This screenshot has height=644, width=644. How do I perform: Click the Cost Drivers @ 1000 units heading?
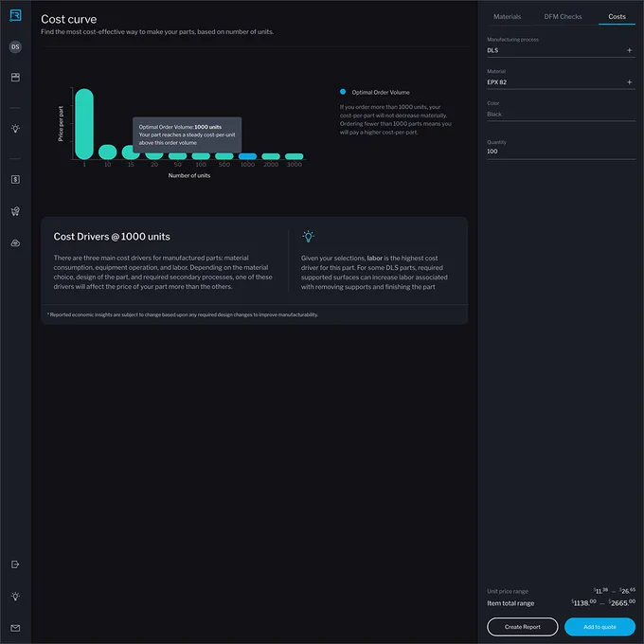pos(112,237)
